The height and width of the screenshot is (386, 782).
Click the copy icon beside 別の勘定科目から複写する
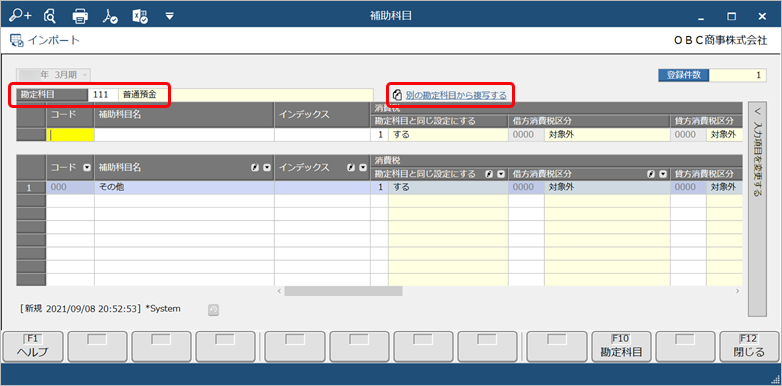(x=397, y=95)
